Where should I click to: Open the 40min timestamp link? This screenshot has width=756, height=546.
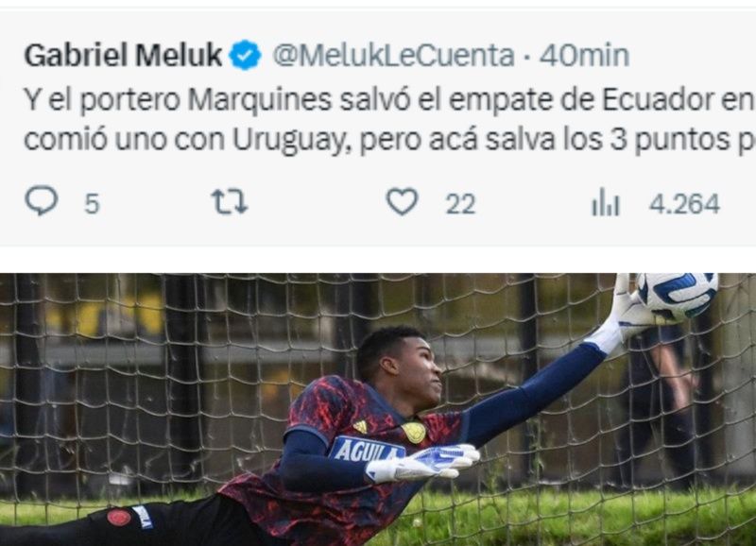pyautogui.click(x=584, y=56)
